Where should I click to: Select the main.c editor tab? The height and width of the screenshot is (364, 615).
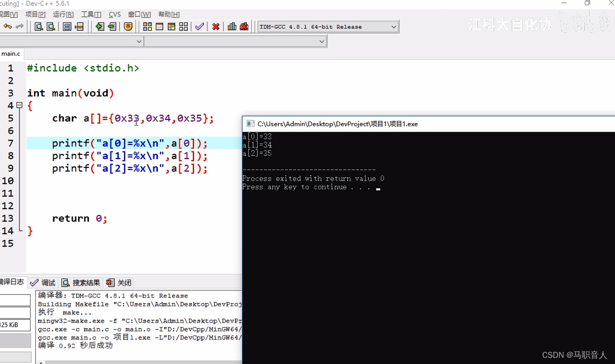[x=11, y=54]
